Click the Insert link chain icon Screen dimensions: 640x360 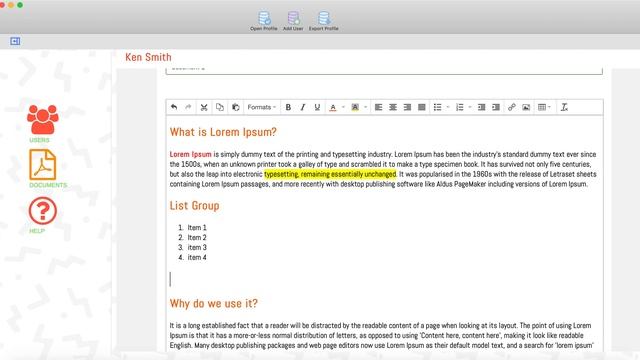[511, 107]
